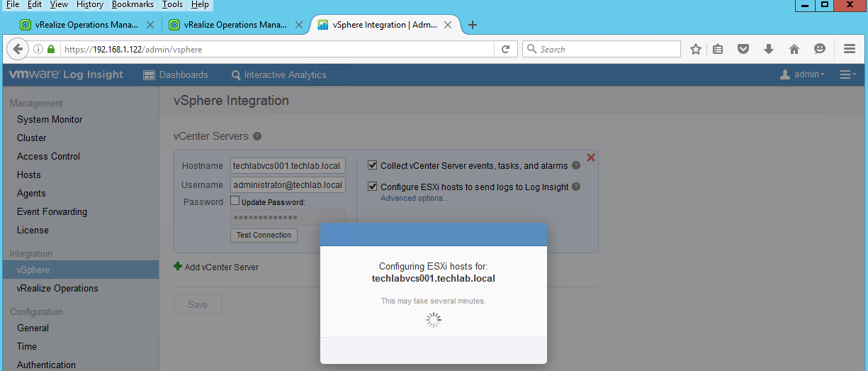
Task: Enable the Update Password checkbox
Action: (235, 201)
